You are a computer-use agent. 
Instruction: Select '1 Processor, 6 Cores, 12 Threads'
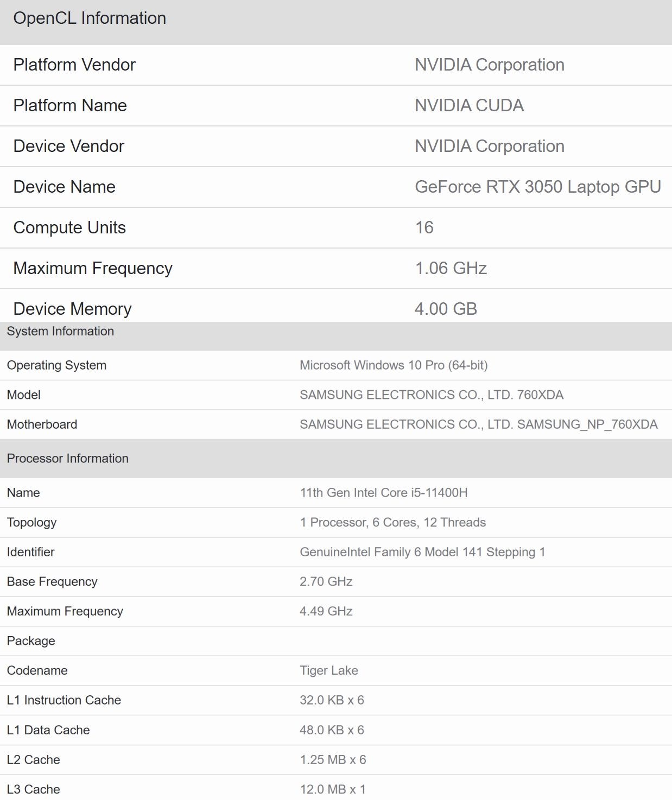coord(393,523)
